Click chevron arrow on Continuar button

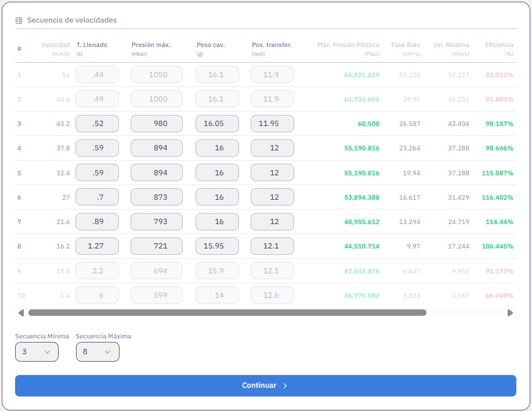coord(285,385)
